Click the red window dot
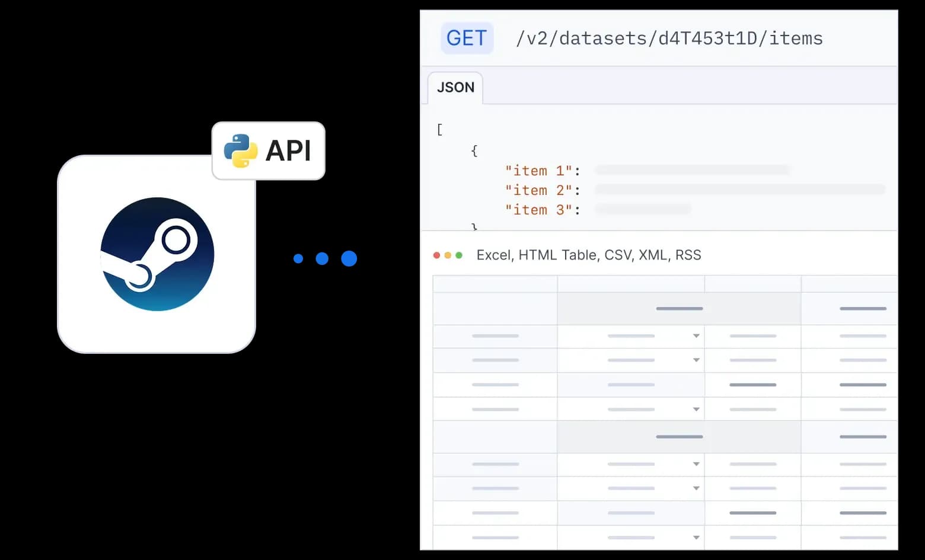 (x=437, y=255)
